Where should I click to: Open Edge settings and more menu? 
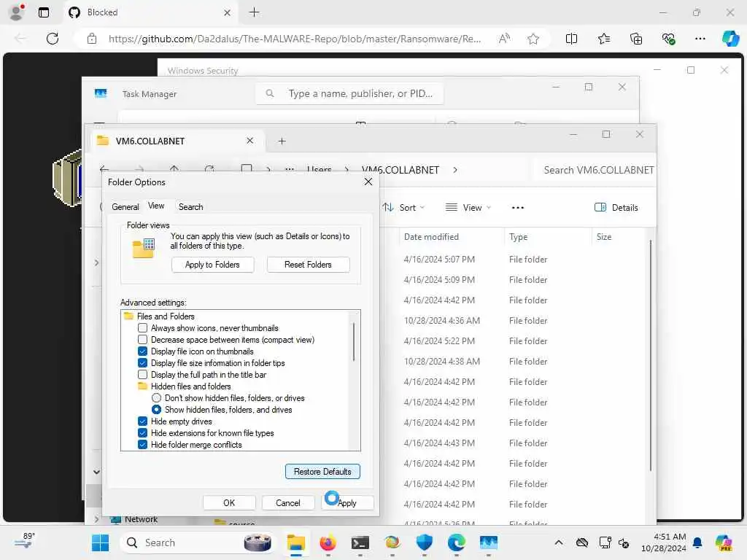click(x=700, y=39)
